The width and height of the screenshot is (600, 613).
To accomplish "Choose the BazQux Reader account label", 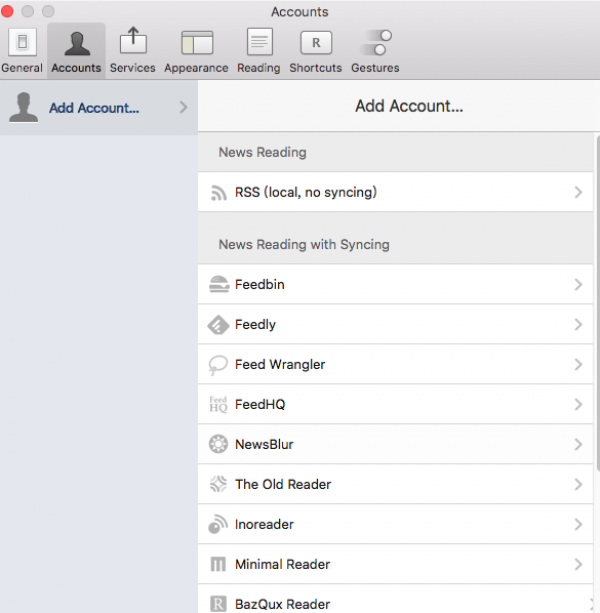I will coord(283,604).
